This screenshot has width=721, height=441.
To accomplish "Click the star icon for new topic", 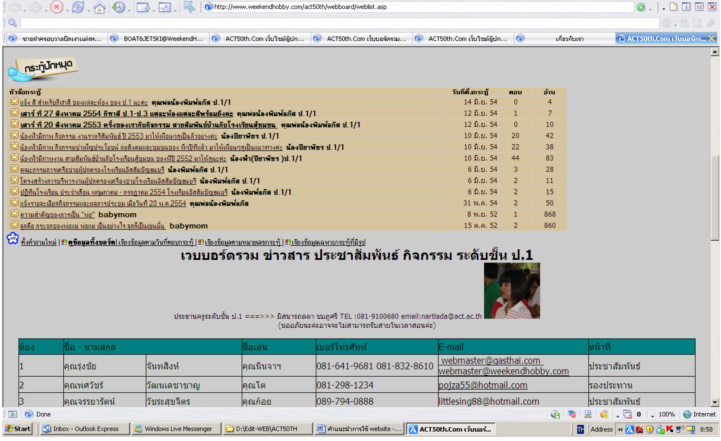I will point(12,241).
